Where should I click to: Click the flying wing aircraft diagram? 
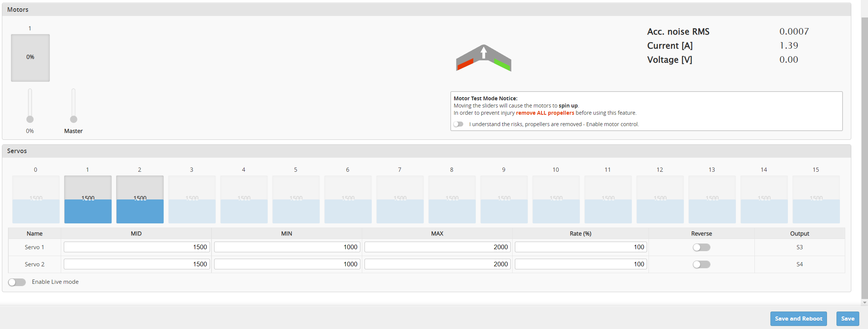click(x=483, y=58)
